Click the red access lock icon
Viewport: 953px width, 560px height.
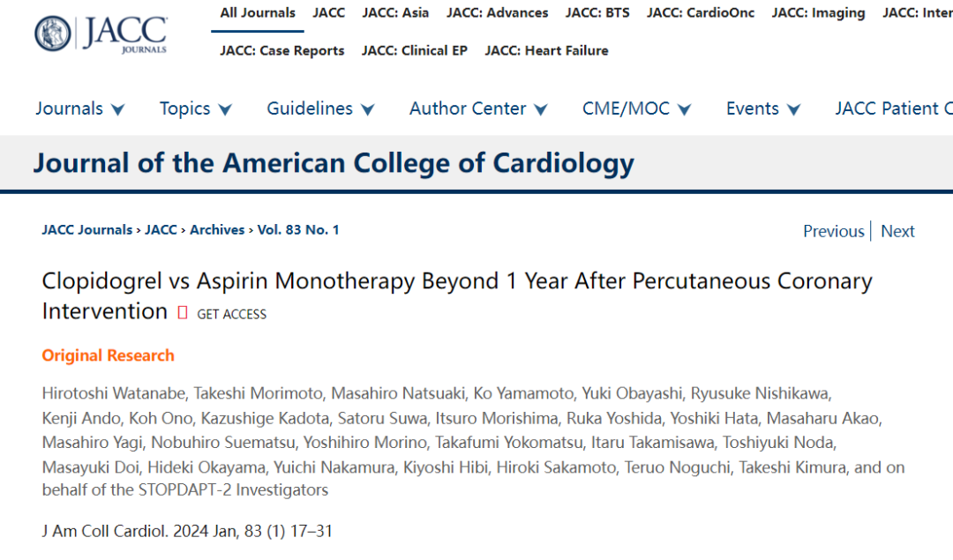pyautogui.click(x=183, y=313)
